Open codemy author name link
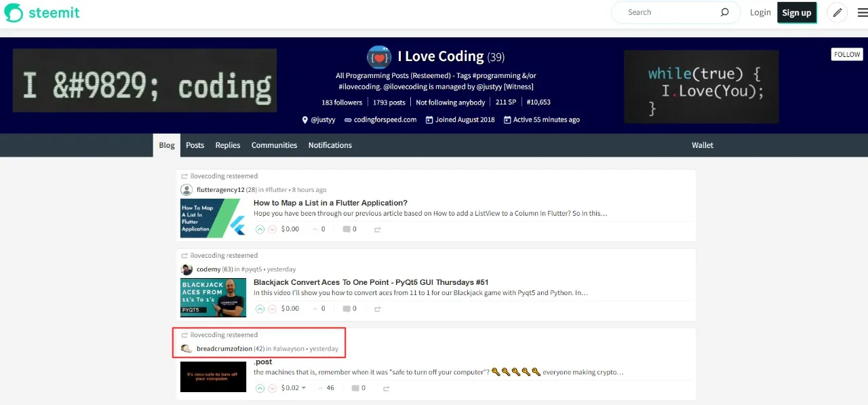Image resolution: width=868 pixels, height=405 pixels. 209,269
